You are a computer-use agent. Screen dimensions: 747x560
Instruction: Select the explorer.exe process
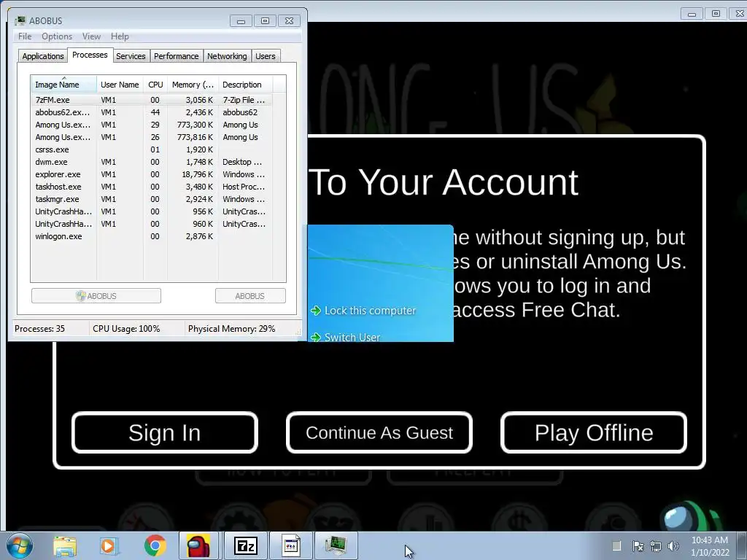[152, 174]
